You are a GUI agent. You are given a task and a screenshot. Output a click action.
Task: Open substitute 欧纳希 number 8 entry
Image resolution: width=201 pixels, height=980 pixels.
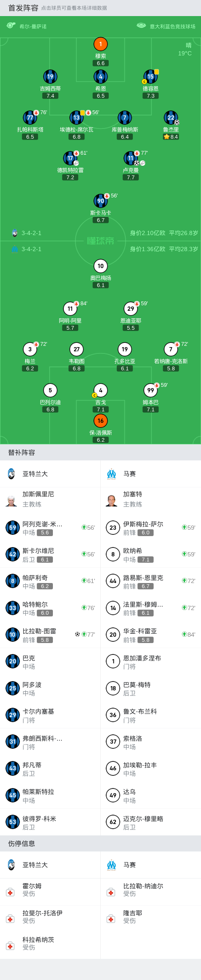[x=151, y=554]
